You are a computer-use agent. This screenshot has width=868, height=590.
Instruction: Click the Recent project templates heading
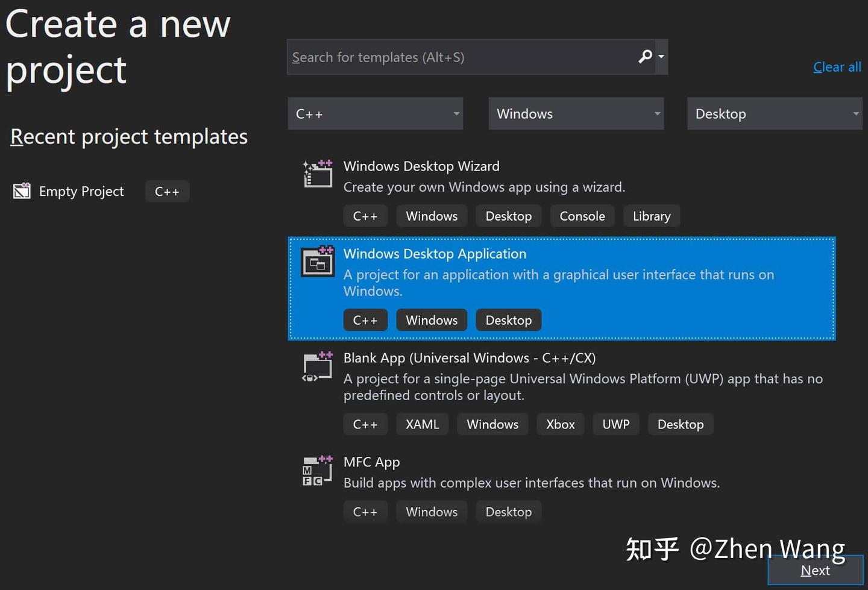click(129, 137)
